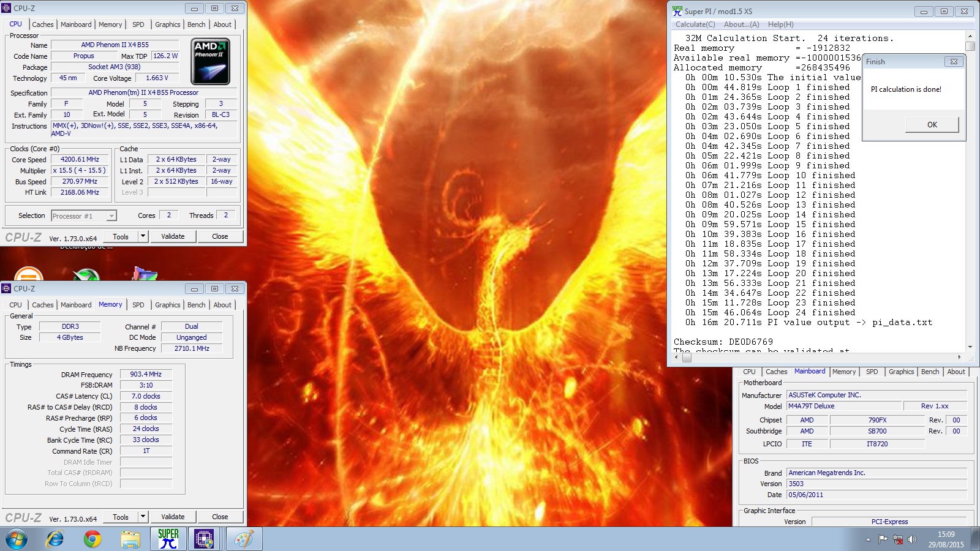This screenshot has width=980, height=551.
Task: Open Mainboard tab in top CPU-Z window
Action: pyautogui.click(x=76, y=24)
